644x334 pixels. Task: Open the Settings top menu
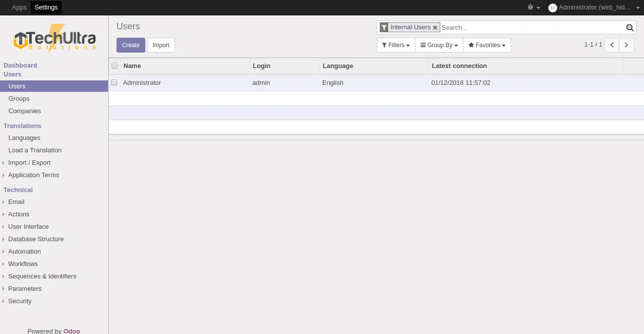pyautogui.click(x=46, y=7)
